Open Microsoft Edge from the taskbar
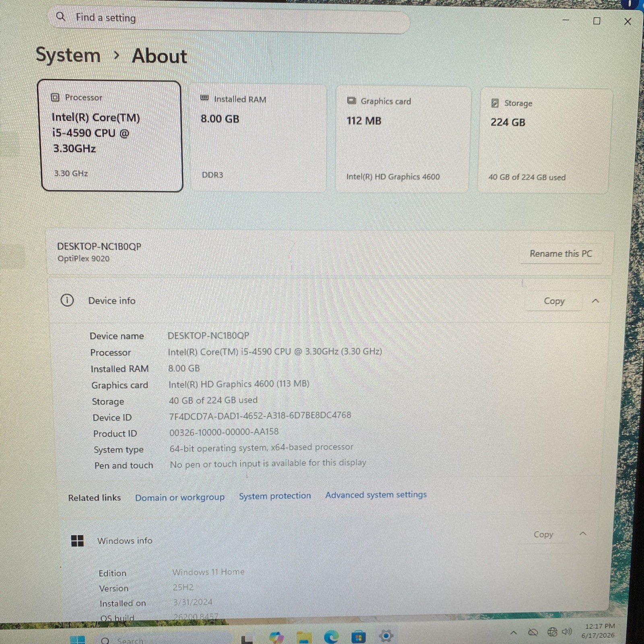The height and width of the screenshot is (644, 644). [331, 637]
